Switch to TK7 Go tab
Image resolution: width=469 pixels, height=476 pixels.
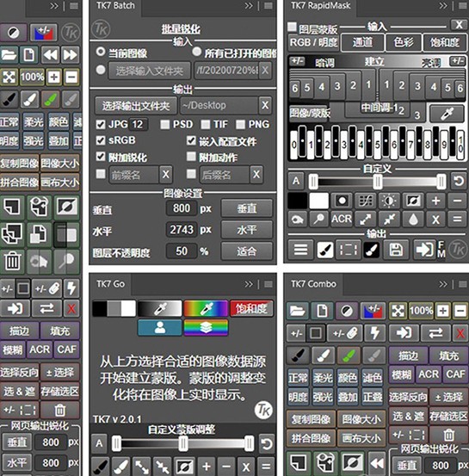coord(110,284)
